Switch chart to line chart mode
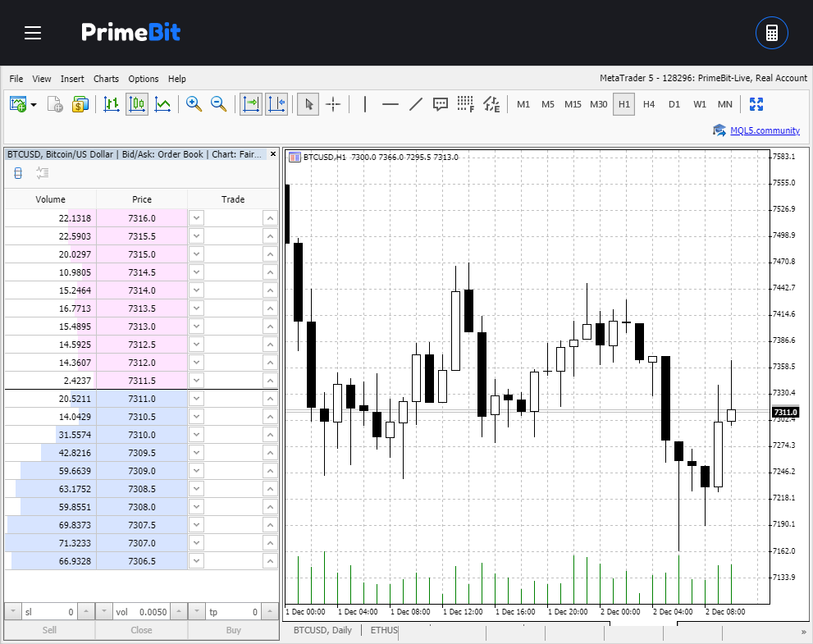This screenshot has height=644, width=813. (x=162, y=104)
